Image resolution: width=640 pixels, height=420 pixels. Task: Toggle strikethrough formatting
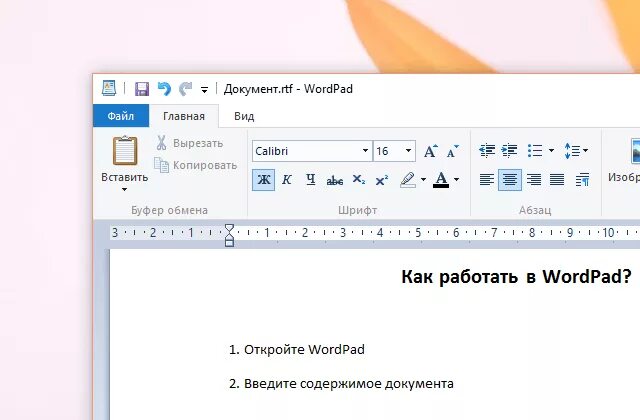[335, 180]
